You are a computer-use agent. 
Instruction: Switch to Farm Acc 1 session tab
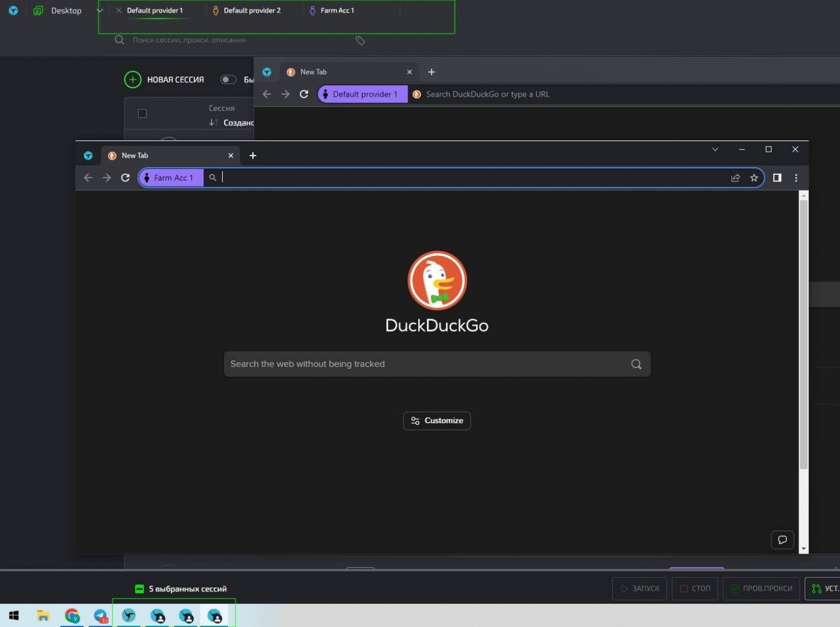337,11
